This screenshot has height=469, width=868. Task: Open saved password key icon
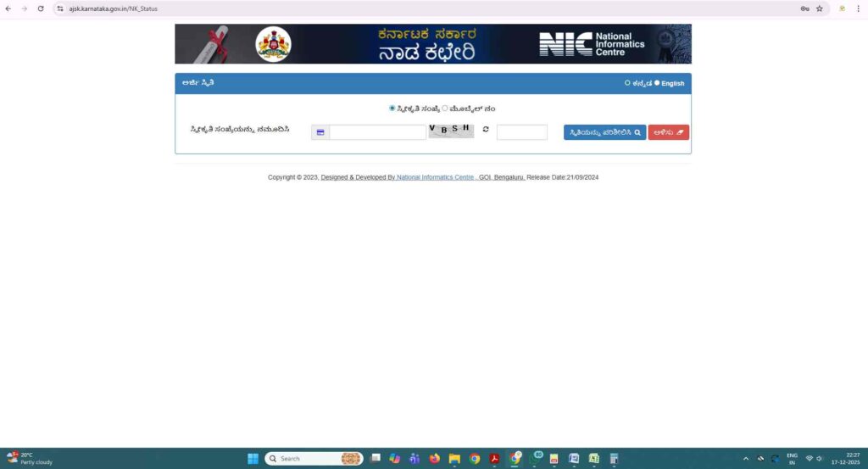[805, 8]
